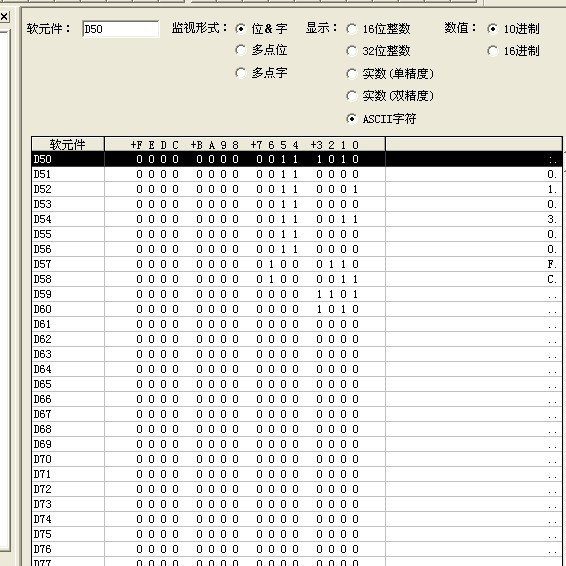This screenshot has height=566, width=566.
Task: Select the D73 device row
Action: [297, 504]
